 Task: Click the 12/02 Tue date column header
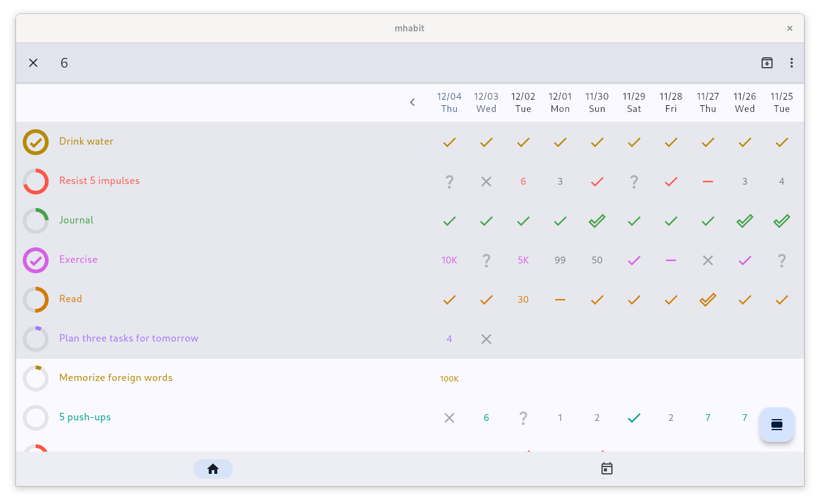pyautogui.click(x=523, y=102)
